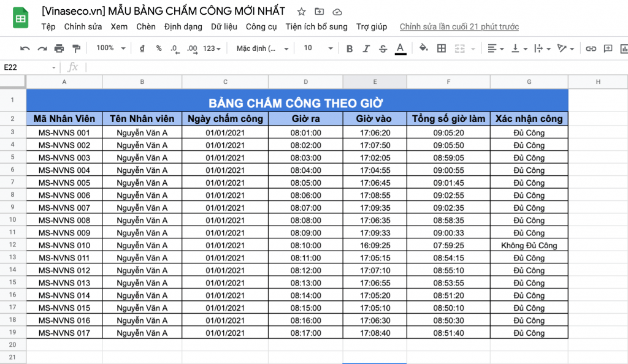Screen dimensions: 628x364
Task: Decrease decimal places
Action: click(174, 47)
